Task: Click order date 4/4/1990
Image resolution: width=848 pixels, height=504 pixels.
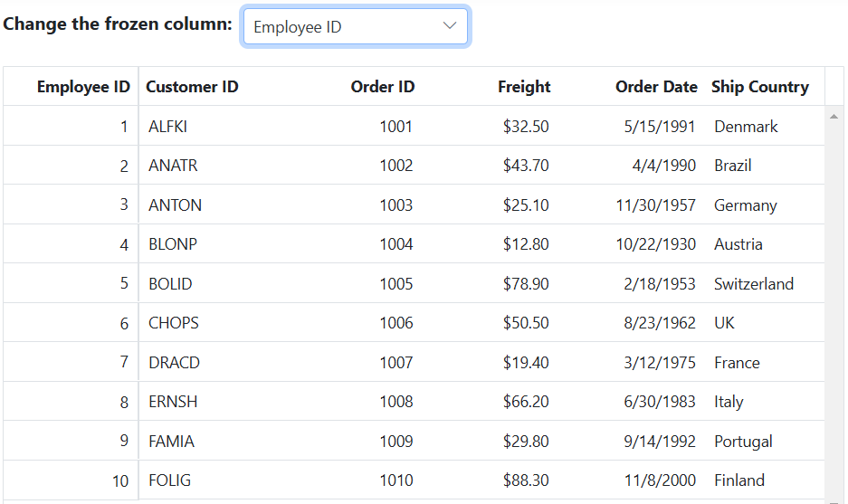Action: pos(663,166)
